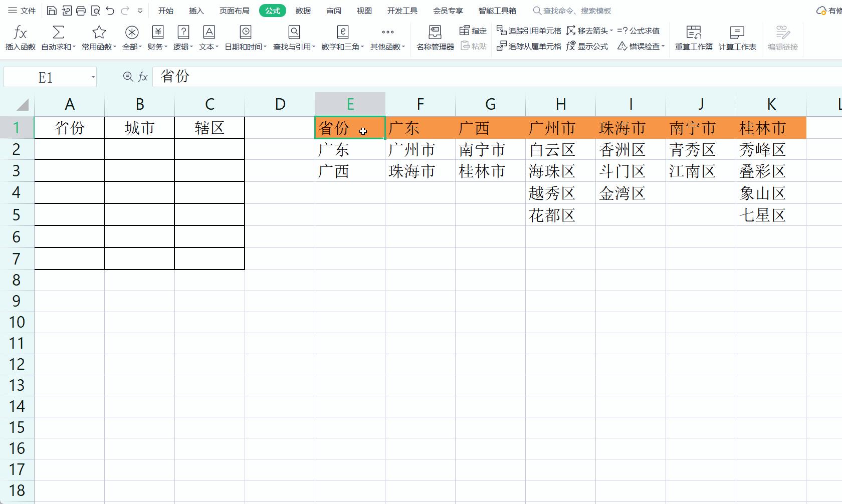Select row 5 by its row header
This screenshot has height=504, width=842.
(17, 215)
